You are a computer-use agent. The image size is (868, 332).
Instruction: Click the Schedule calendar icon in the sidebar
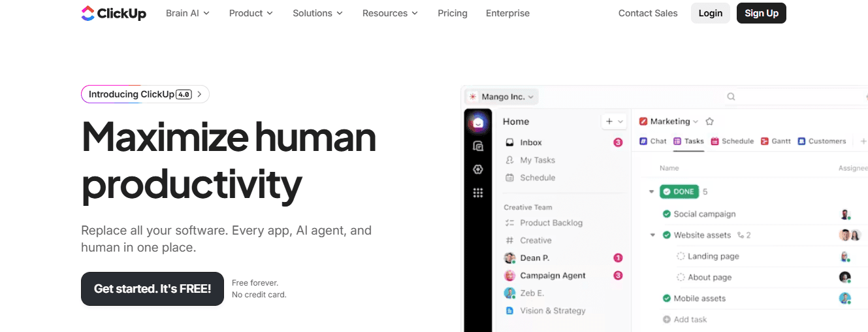tap(510, 178)
